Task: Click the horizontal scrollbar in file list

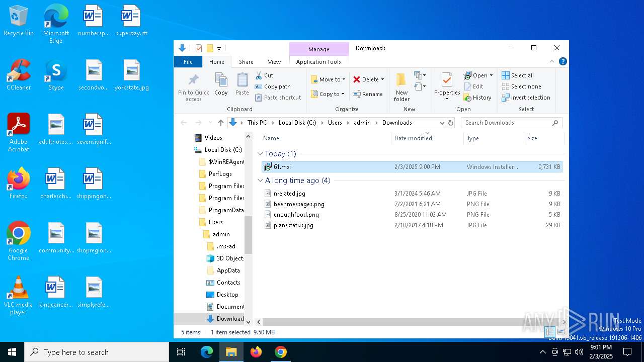Action: pyautogui.click(x=411, y=322)
